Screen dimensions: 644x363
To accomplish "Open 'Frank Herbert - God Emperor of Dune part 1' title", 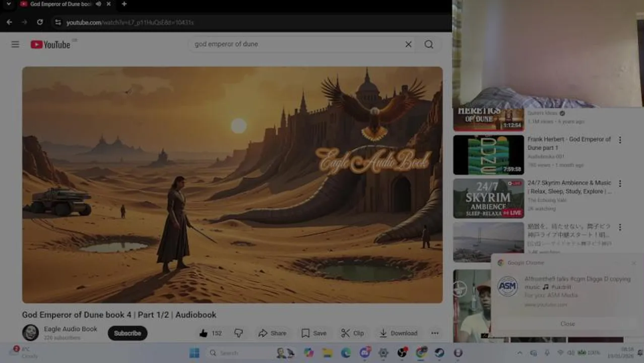I will 569,143.
